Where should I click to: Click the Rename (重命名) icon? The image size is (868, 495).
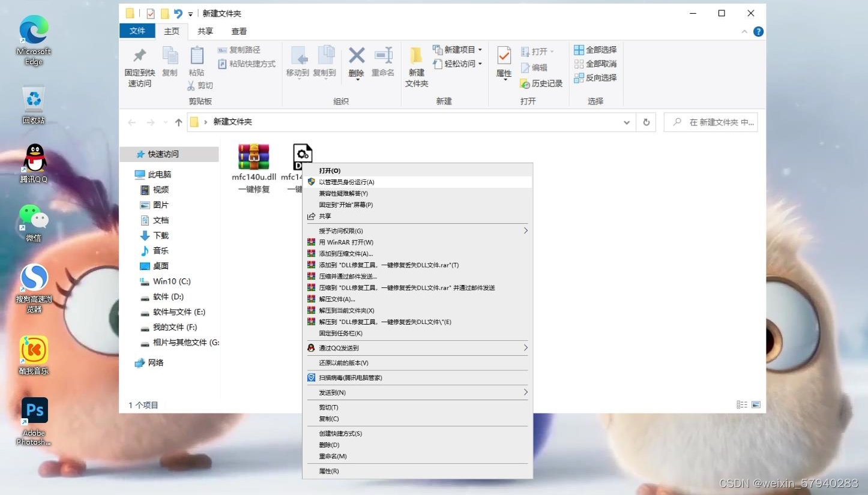tap(383, 56)
